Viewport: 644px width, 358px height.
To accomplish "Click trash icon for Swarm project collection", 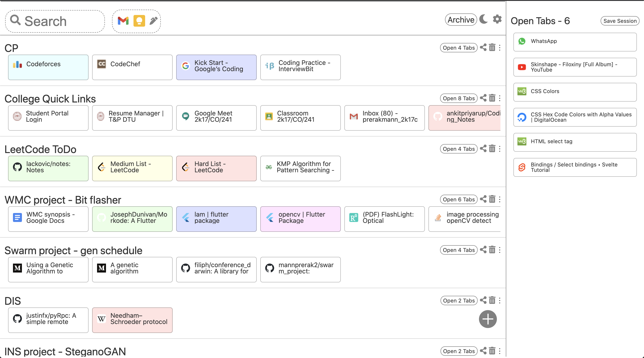I will 492,250.
